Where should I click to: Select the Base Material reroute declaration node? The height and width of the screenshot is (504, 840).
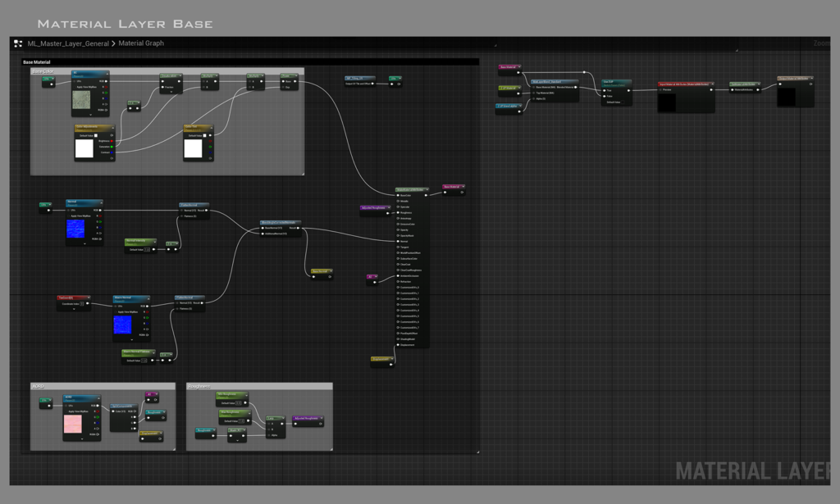[453, 187]
